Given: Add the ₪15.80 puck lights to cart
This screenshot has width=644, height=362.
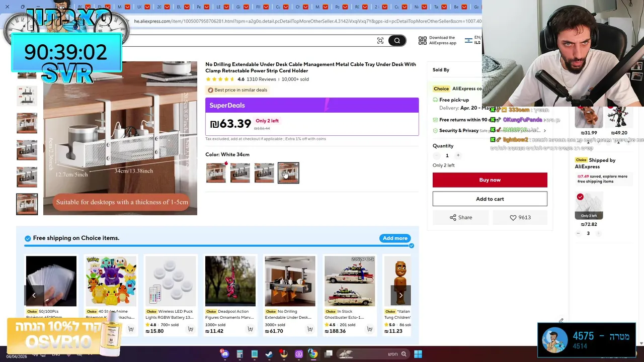Looking at the screenshot, I should coord(190,329).
